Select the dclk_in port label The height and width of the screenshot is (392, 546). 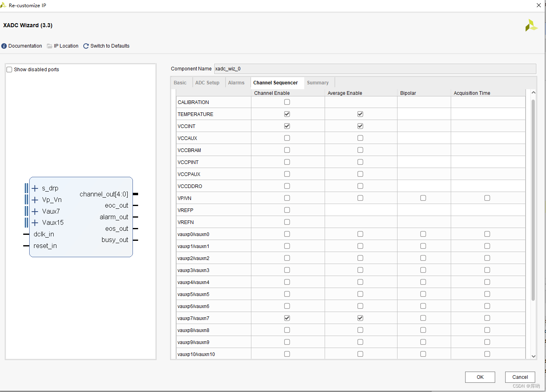coord(44,234)
